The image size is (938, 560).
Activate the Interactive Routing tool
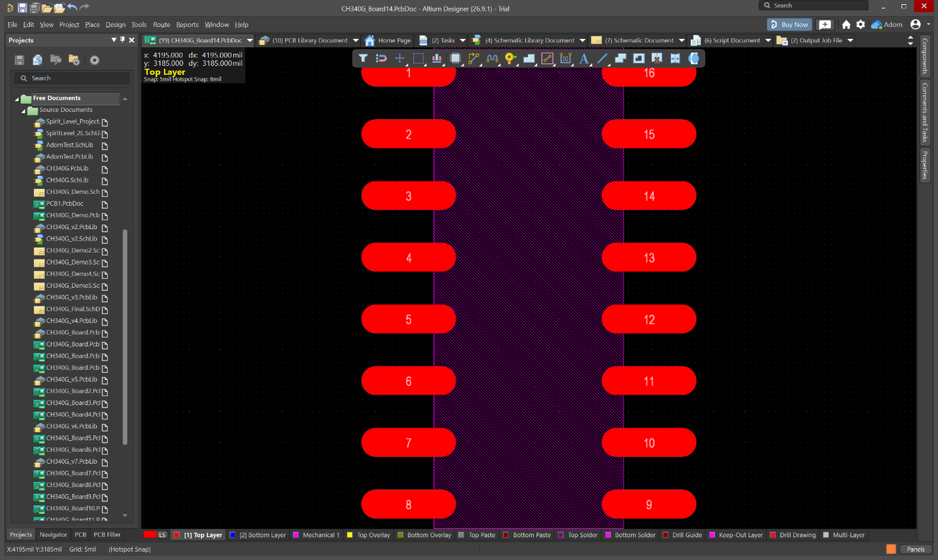coord(474,58)
